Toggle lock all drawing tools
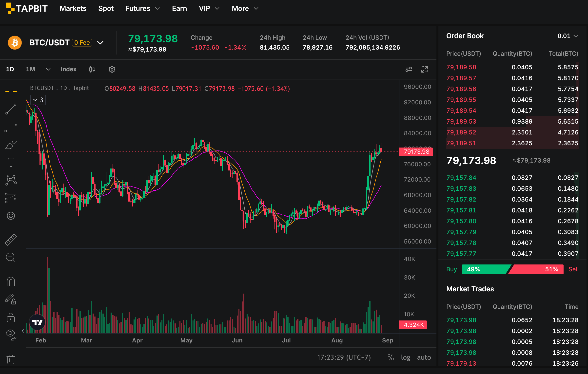Viewport: 588px width, 374px height. tap(11, 318)
